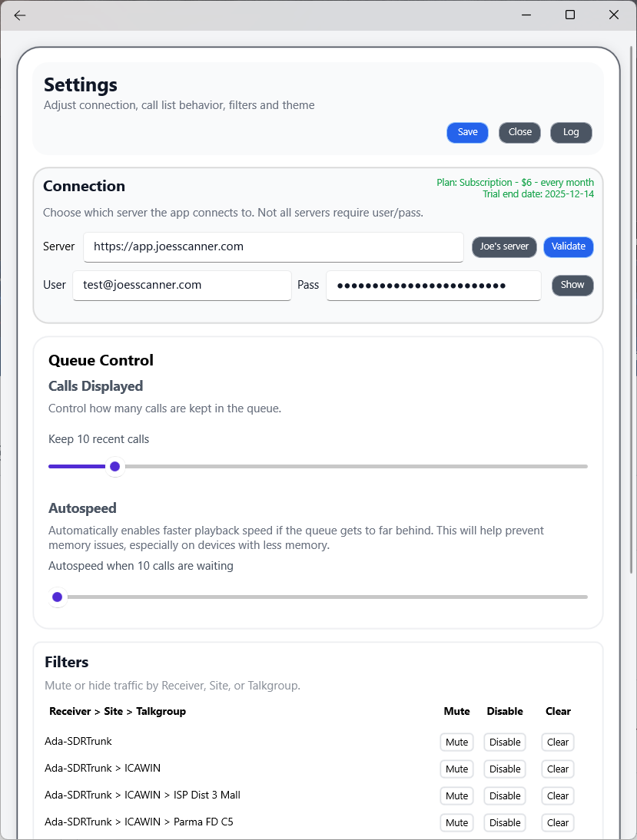Click the recent calls slider handle
This screenshot has width=637, height=840.
[x=114, y=466]
